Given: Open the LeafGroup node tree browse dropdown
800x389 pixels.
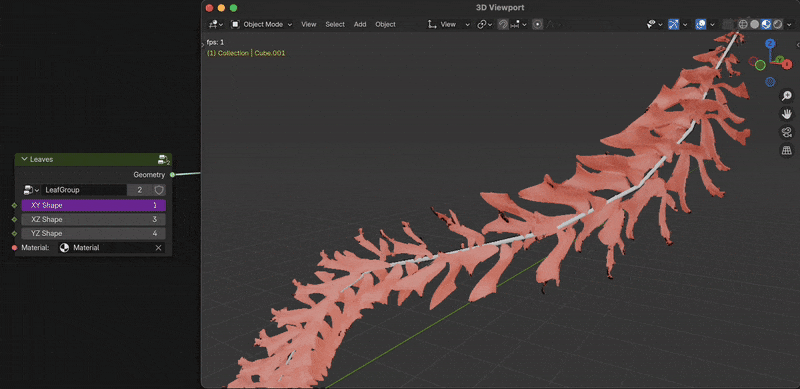Looking at the screenshot, I should click(31, 190).
